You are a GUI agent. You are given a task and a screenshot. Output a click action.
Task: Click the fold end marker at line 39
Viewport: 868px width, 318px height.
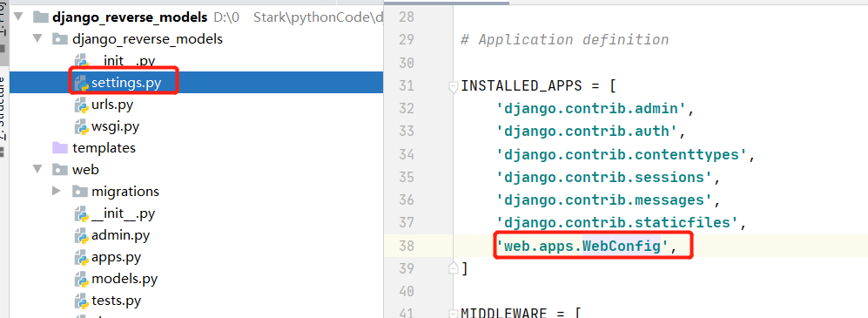(453, 268)
